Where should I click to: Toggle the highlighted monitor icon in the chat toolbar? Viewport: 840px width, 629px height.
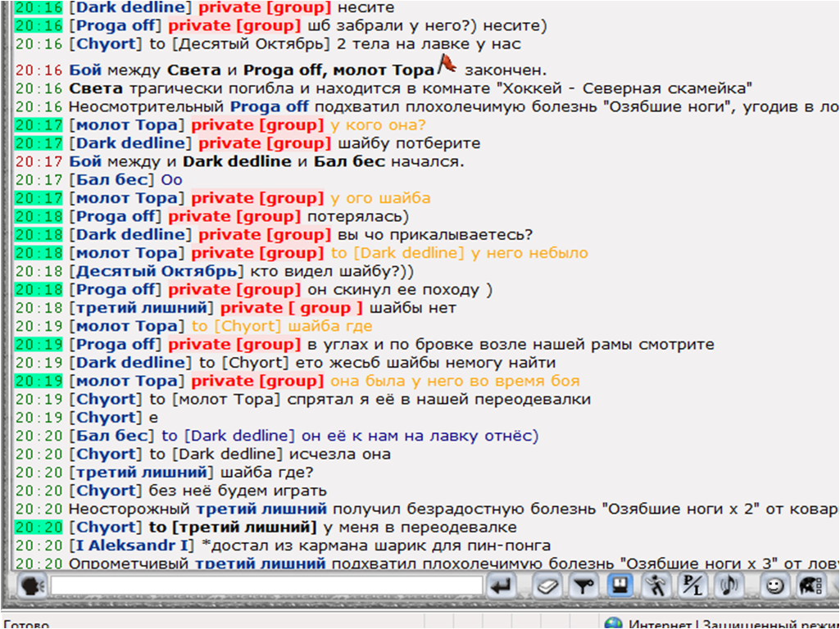click(x=620, y=586)
